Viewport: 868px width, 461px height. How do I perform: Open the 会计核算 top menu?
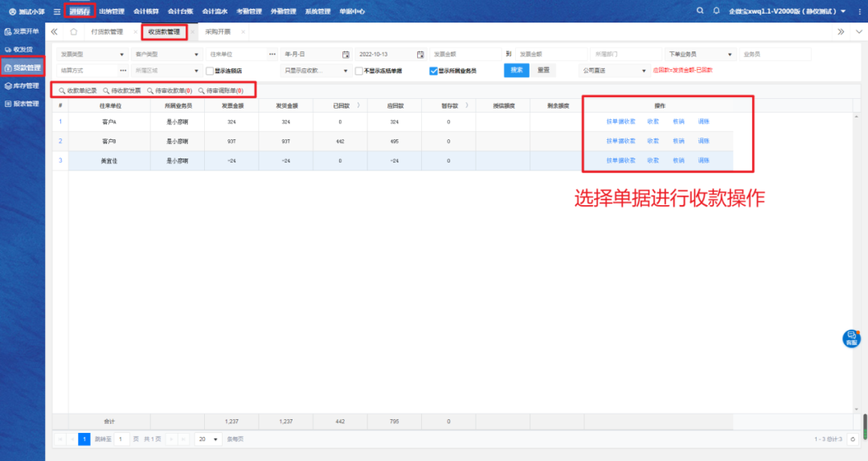(x=145, y=11)
